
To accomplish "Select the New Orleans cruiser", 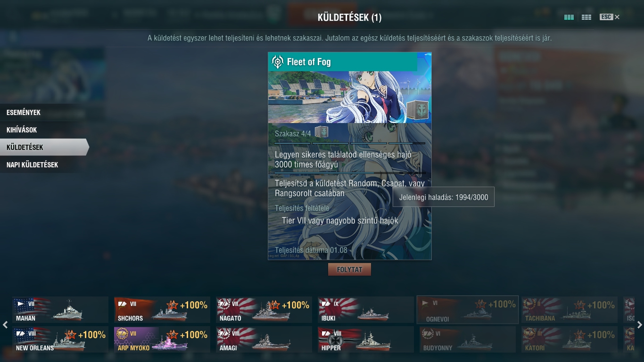I will tap(60, 339).
